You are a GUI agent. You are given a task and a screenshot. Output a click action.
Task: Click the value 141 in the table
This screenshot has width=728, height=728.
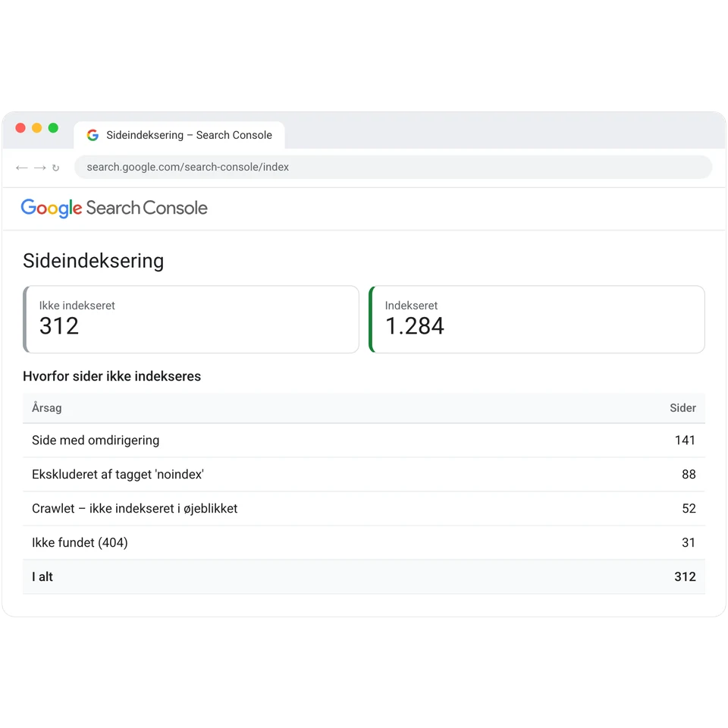(685, 440)
